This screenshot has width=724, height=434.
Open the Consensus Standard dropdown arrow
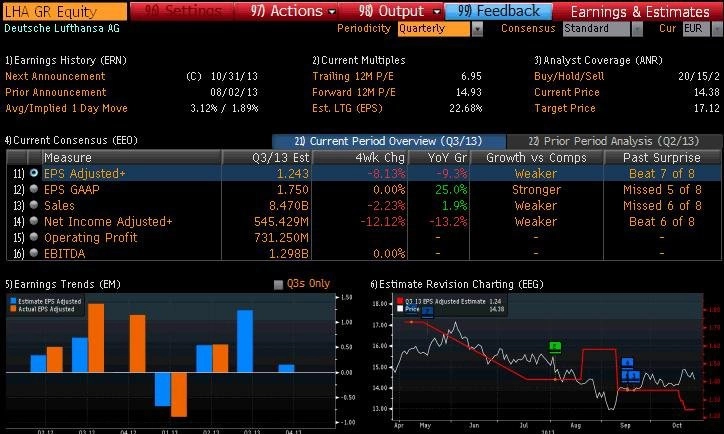637,29
